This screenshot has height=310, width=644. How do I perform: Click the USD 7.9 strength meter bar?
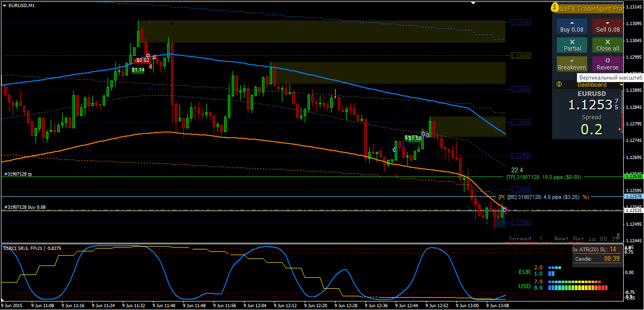[573, 282]
